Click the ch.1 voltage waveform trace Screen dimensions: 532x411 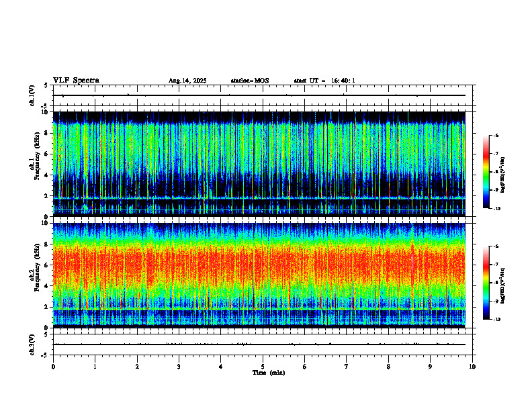259,95
